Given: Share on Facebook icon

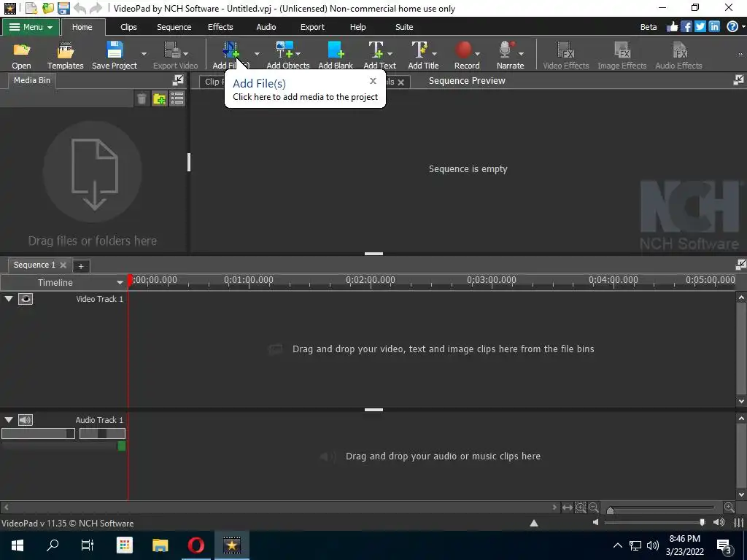Looking at the screenshot, I should click(686, 27).
